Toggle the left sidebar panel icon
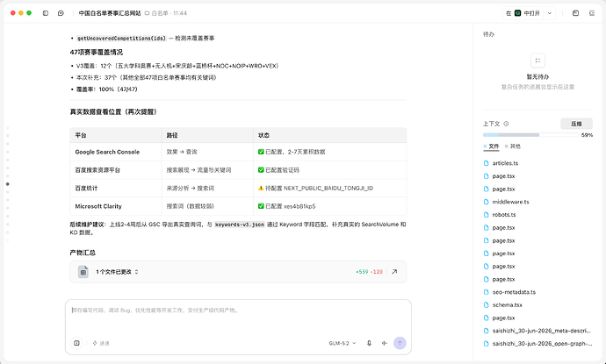The image size is (606, 364). pos(46,13)
